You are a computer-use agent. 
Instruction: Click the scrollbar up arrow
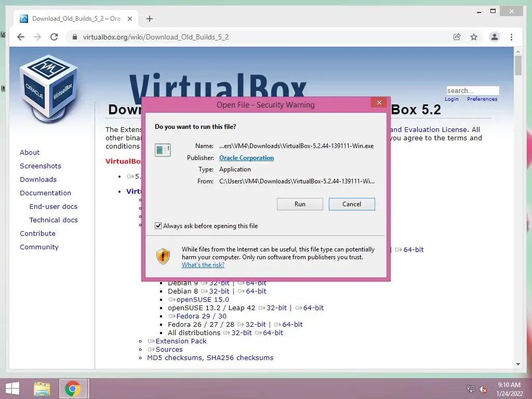[518, 51]
